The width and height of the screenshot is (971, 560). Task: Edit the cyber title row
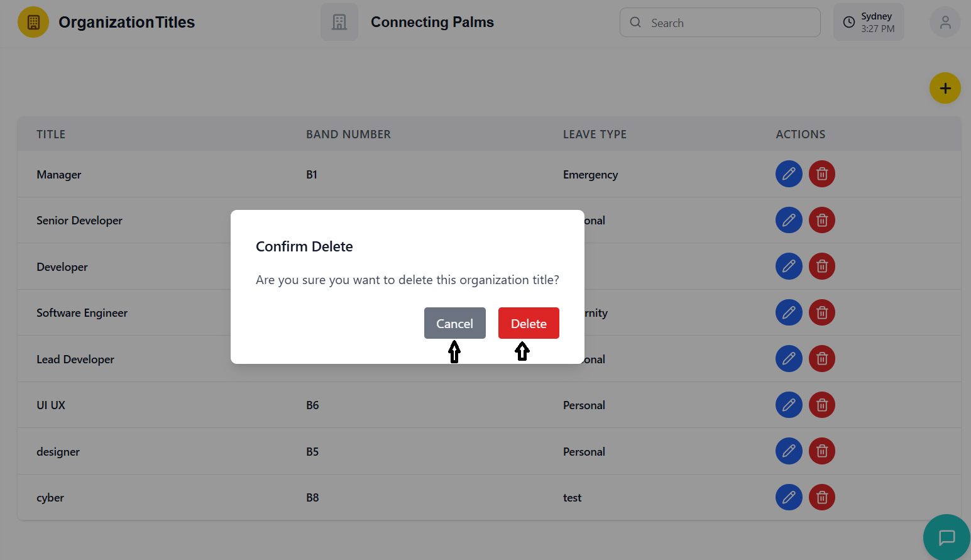[789, 497]
